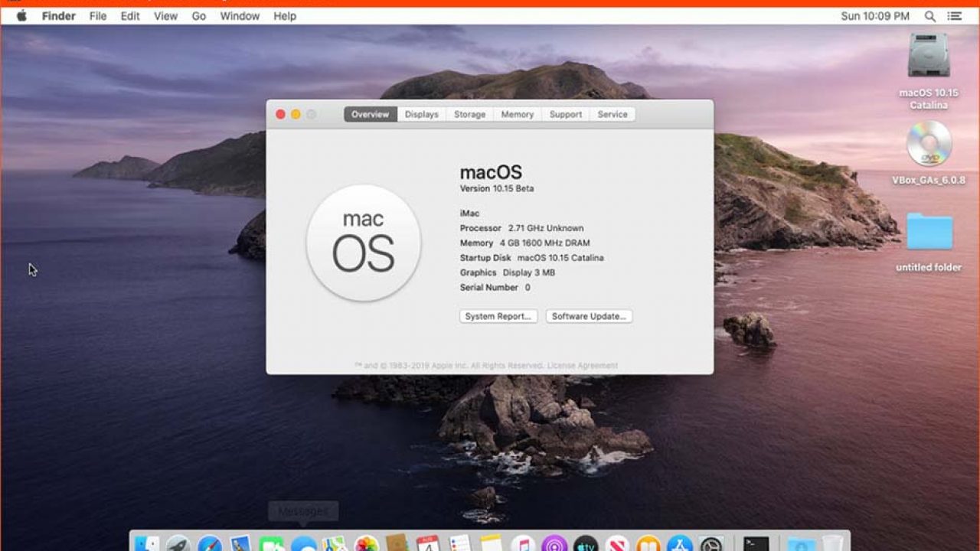Open the Go menu
The image size is (980, 551).
point(199,16)
